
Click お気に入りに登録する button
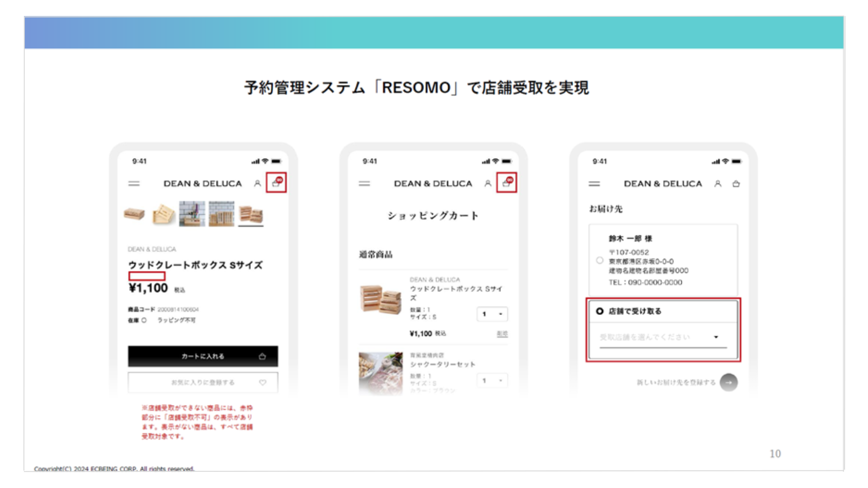tap(203, 382)
